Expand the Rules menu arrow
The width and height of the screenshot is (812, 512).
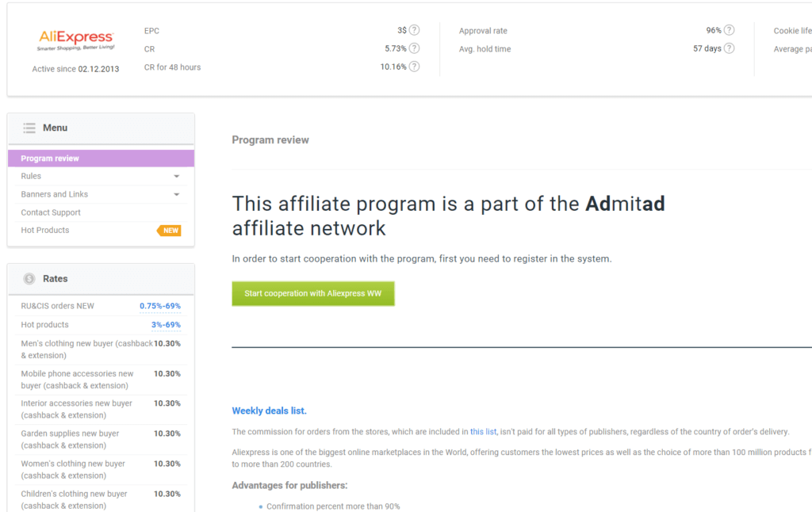coord(177,177)
